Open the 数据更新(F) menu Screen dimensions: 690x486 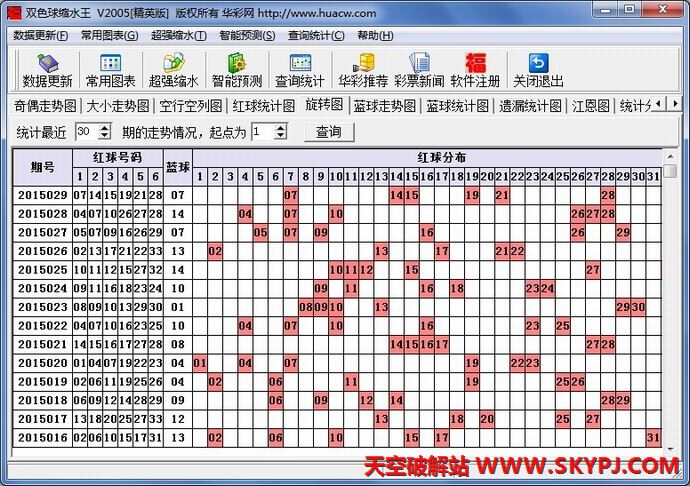click(41, 35)
